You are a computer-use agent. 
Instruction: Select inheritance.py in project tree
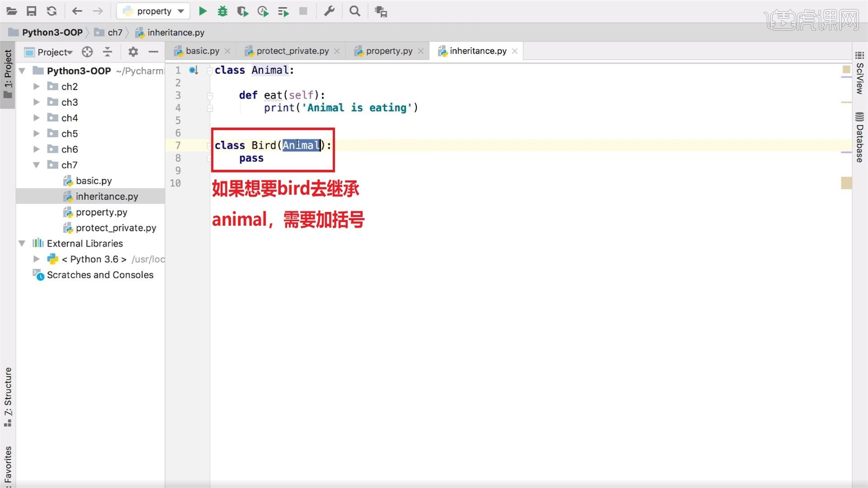[107, 196]
